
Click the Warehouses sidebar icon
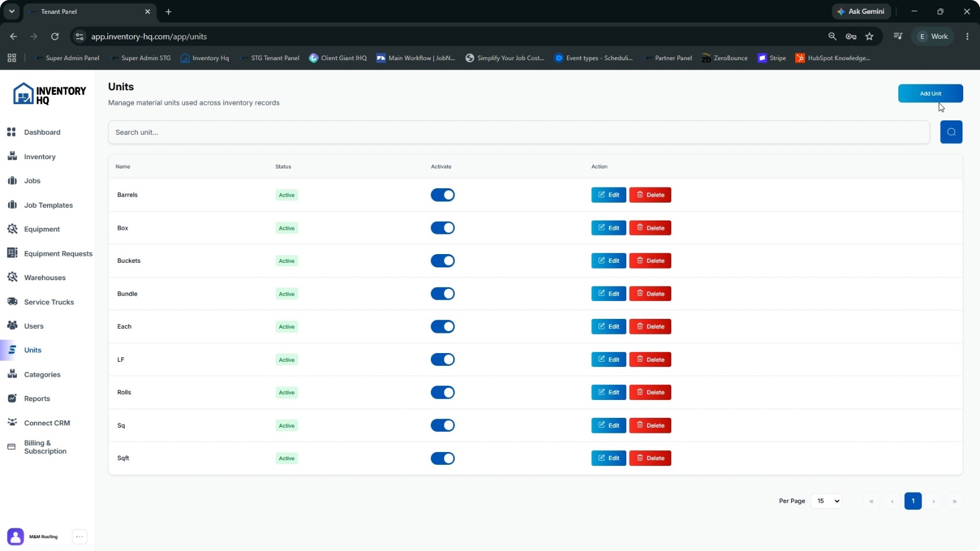12,277
